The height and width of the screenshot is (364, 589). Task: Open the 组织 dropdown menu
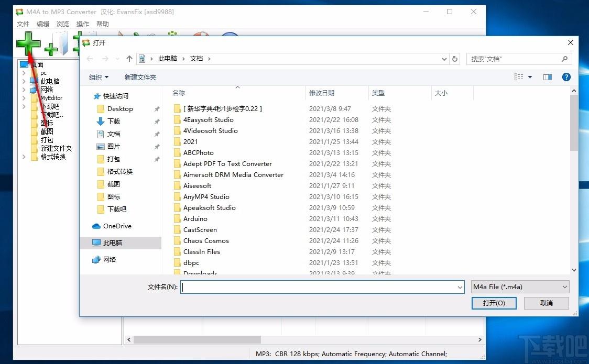(x=99, y=78)
